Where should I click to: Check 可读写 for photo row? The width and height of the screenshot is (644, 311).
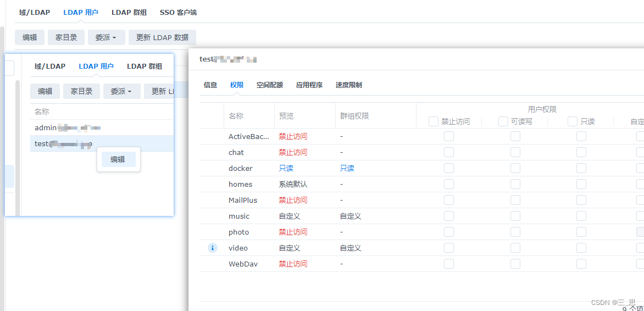click(x=515, y=232)
